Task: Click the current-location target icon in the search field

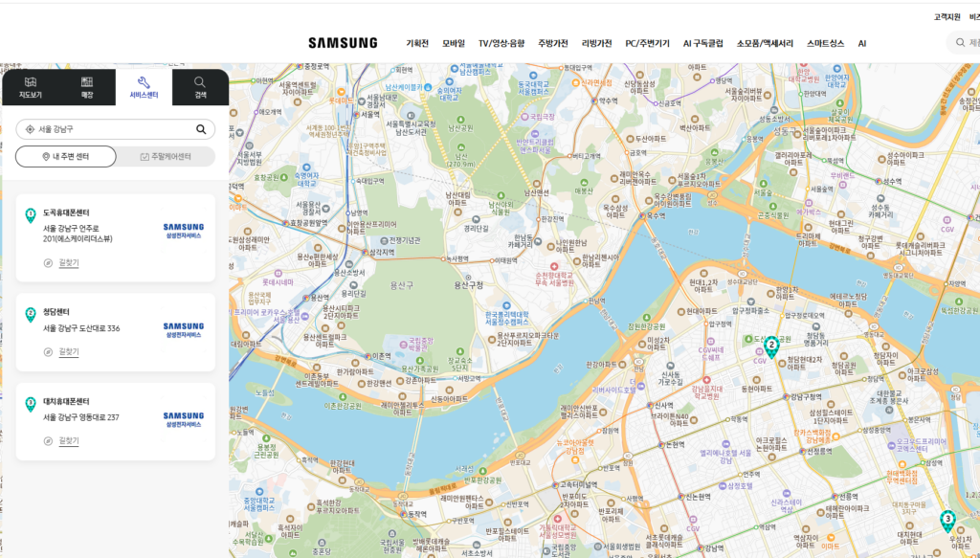Action: pos(30,129)
